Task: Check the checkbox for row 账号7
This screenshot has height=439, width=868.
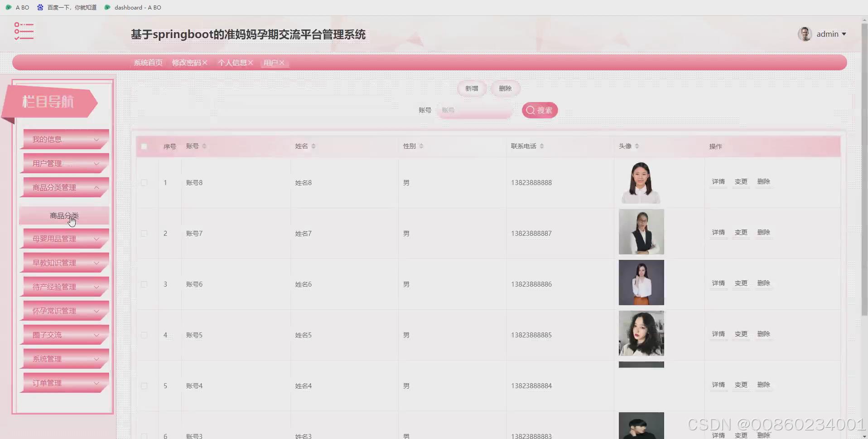Action: point(144,234)
